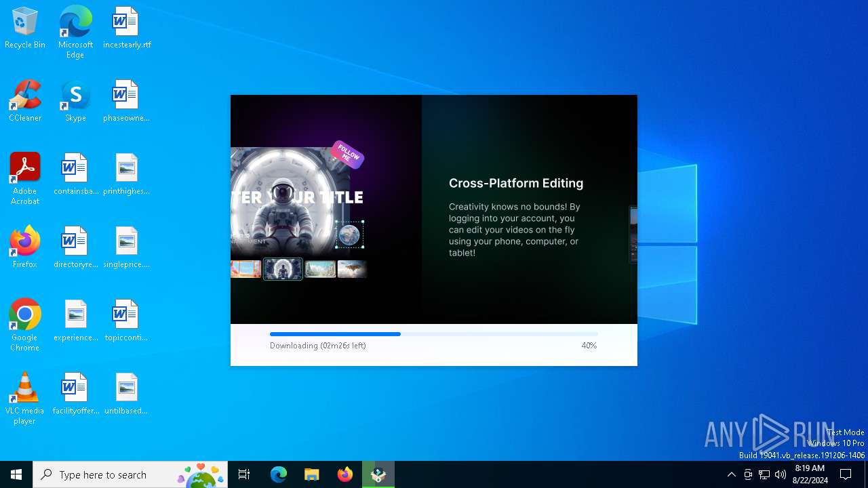Show hidden system tray icons
This screenshot has width=868, height=488.
coord(731,474)
